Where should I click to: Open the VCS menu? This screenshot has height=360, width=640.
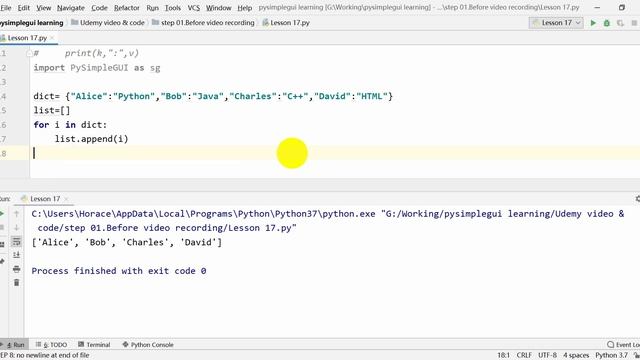coord(193,8)
